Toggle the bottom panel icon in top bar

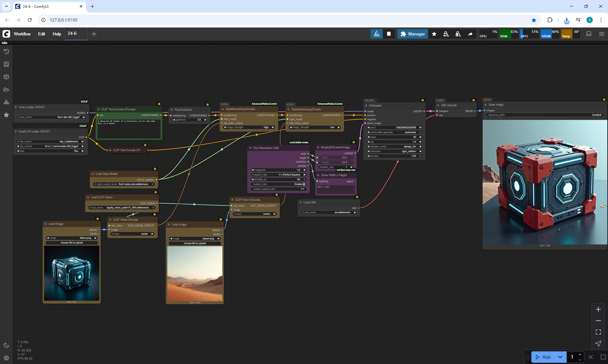tap(589, 34)
